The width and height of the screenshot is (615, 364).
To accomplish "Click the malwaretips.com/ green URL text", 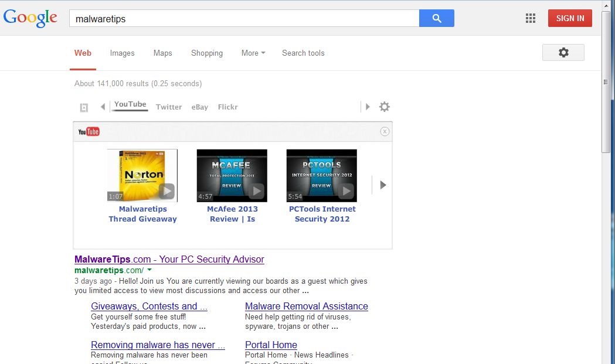I will [x=109, y=270].
